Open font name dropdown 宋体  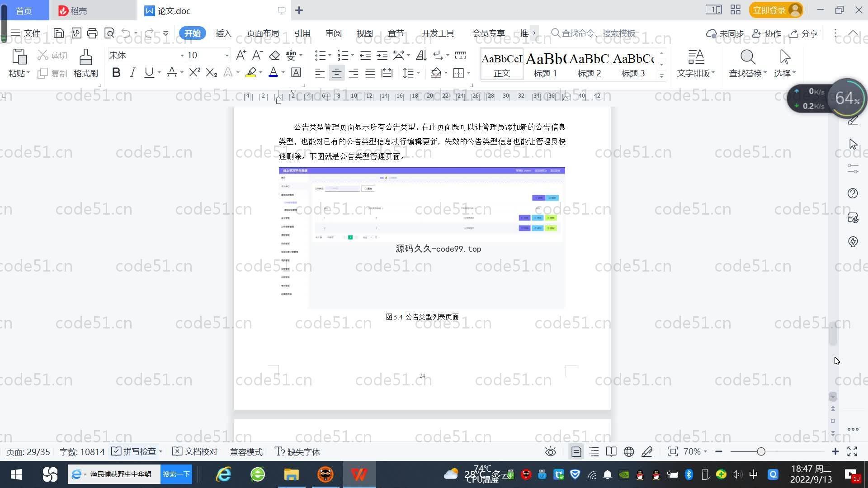tap(182, 56)
